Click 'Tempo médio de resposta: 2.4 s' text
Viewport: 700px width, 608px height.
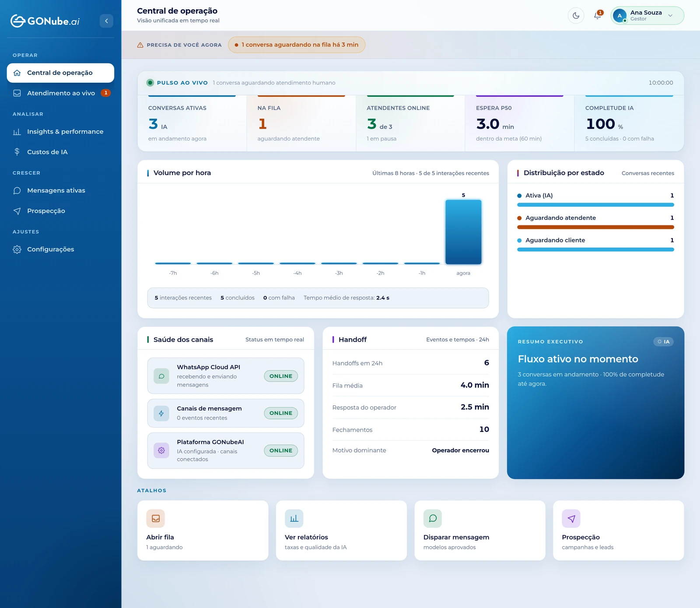[x=346, y=298]
